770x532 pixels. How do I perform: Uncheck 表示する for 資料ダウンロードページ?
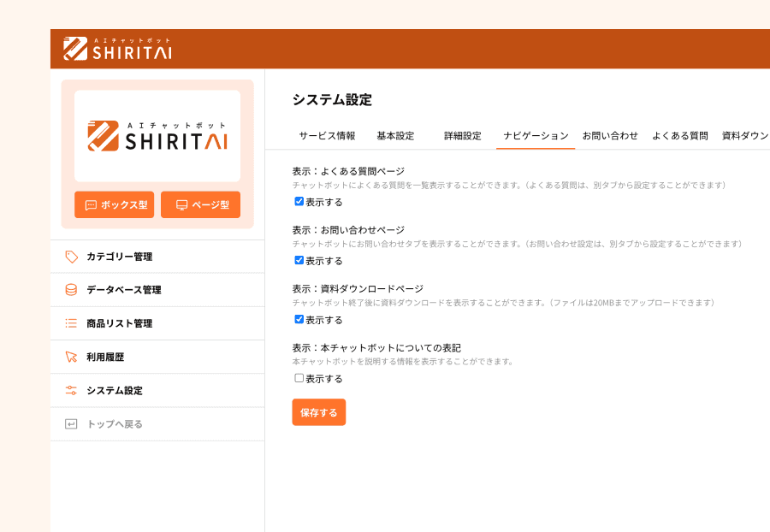299,319
